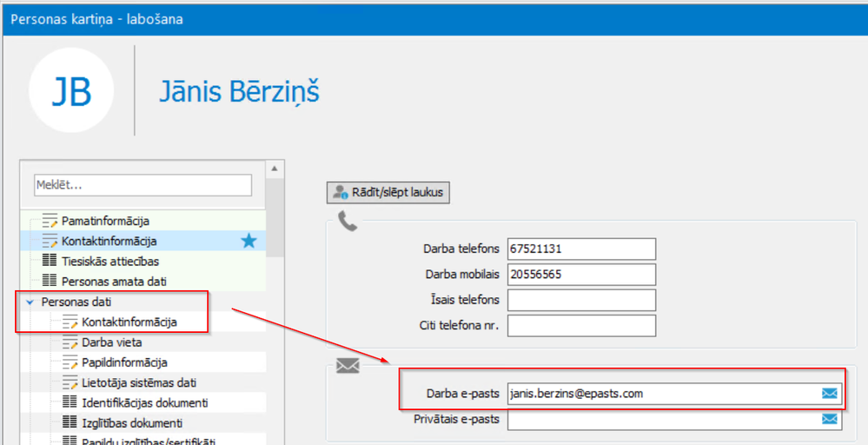Click the Darba mobilais label

coord(463,274)
